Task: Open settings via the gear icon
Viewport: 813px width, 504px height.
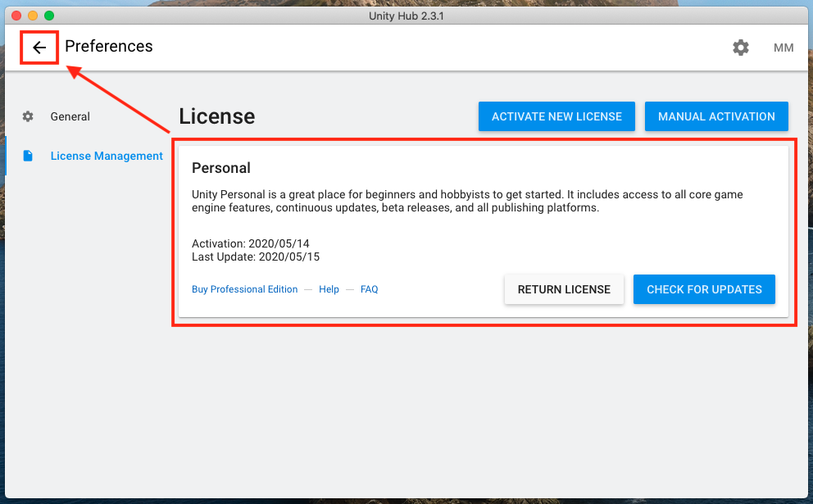Action: click(740, 48)
